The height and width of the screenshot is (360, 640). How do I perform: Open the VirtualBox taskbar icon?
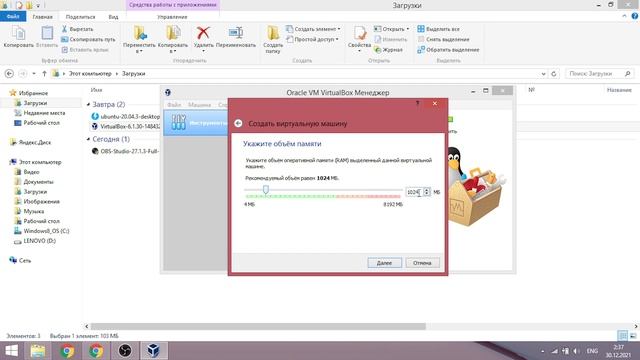pyautogui.click(x=153, y=351)
